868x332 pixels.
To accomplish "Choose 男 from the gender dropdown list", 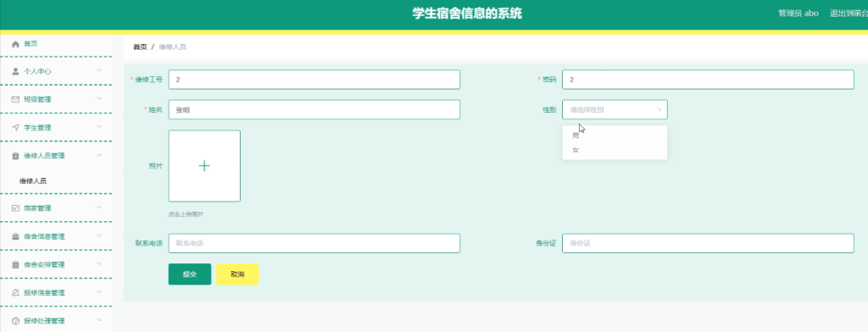I will pyautogui.click(x=615, y=136).
